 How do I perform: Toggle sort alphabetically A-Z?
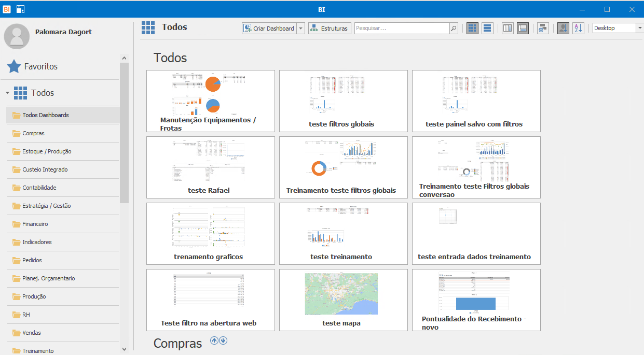pyautogui.click(x=578, y=29)
